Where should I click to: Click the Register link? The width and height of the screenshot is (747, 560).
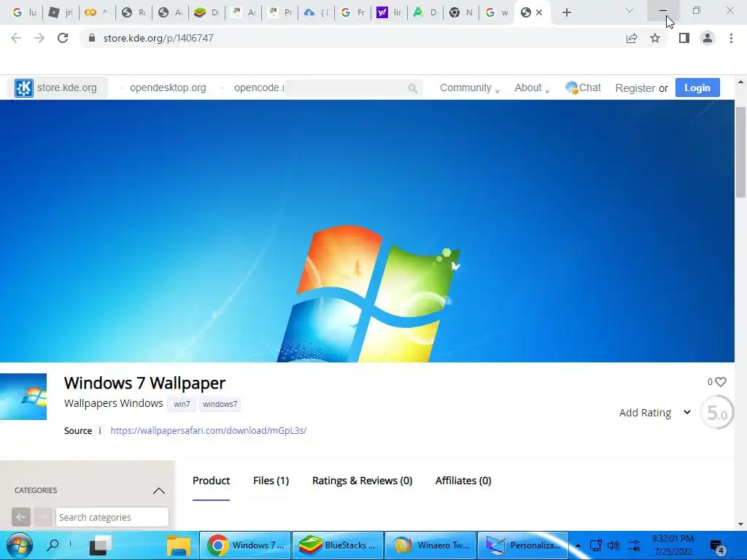pyautogui.click(x=635, y=88)
